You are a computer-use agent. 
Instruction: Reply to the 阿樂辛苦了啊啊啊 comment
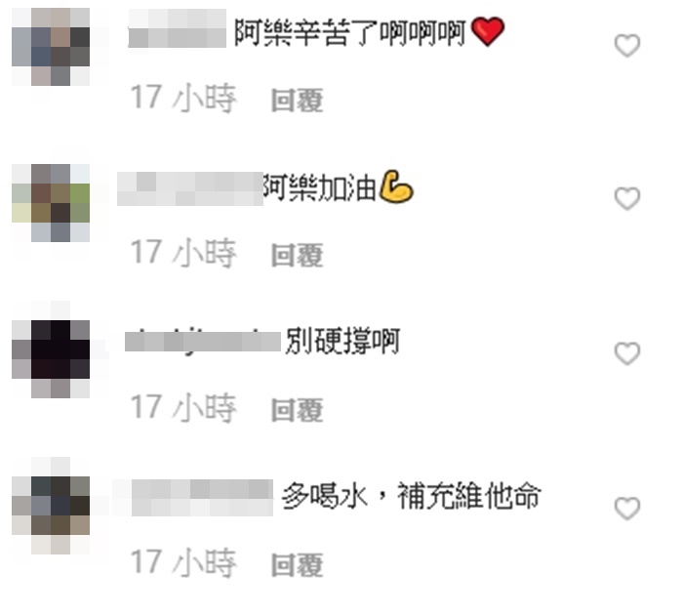297,100
